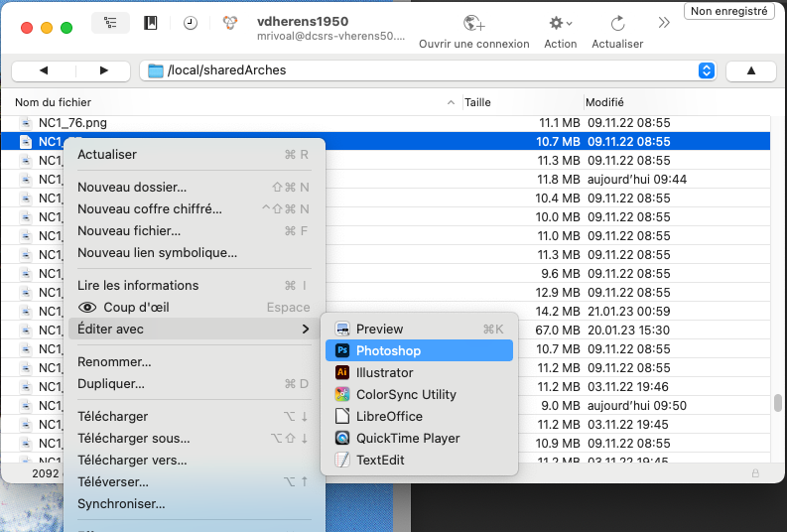Image resolution: width=787 pixels, height=532 pixels.
Task: Go to parent folder with up arrow
Action: click(750, 70)
